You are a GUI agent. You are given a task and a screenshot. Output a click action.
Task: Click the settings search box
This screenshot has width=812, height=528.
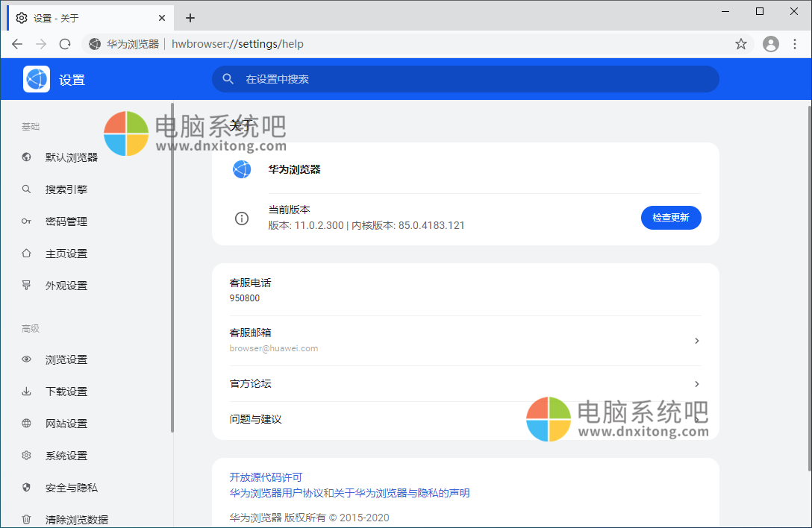[x=465, y=78]
